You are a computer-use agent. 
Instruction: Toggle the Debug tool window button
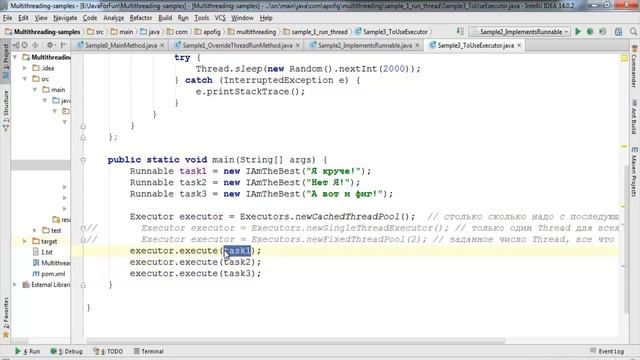66,351
